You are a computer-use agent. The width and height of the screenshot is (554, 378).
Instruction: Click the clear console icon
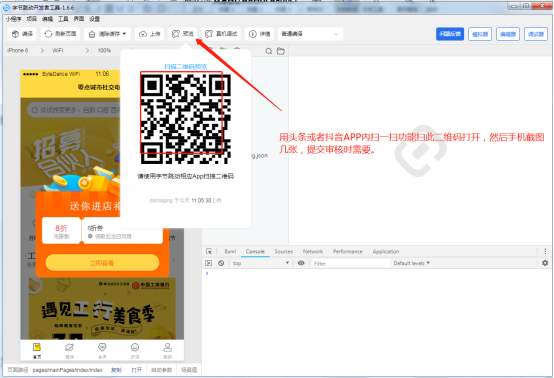(221, 263)
